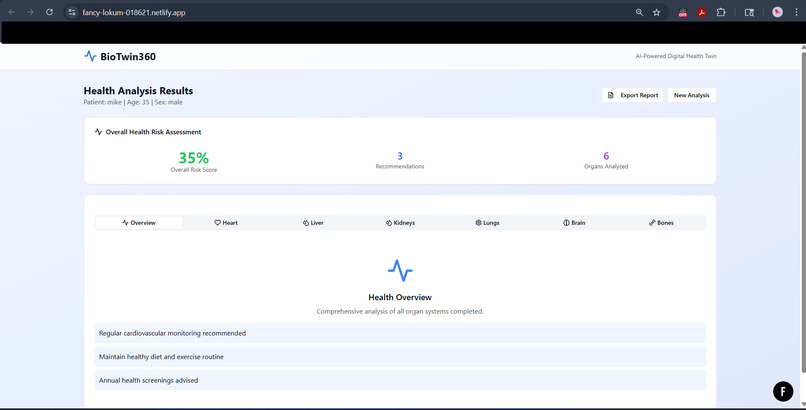The height and width of the screenshot is (410, 806).
Task: Select the Overview tab
Action: pos(139,222)
